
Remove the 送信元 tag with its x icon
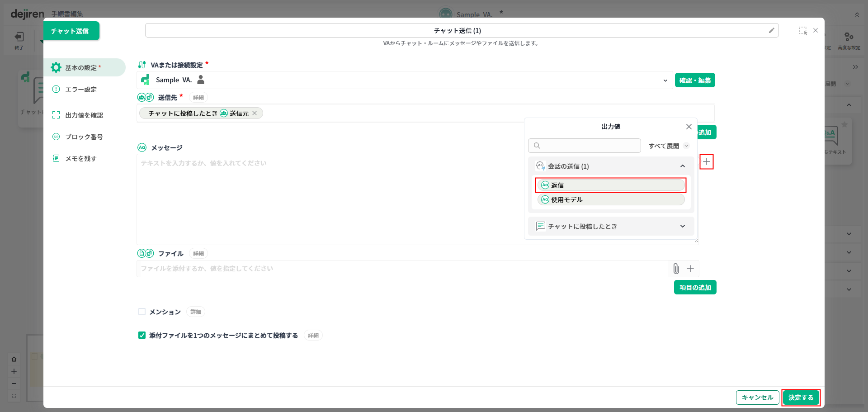[x=255, y=113]
